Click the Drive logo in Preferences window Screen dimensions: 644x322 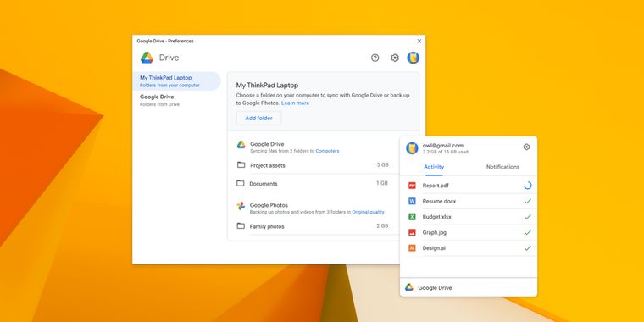tap(147, 58)
